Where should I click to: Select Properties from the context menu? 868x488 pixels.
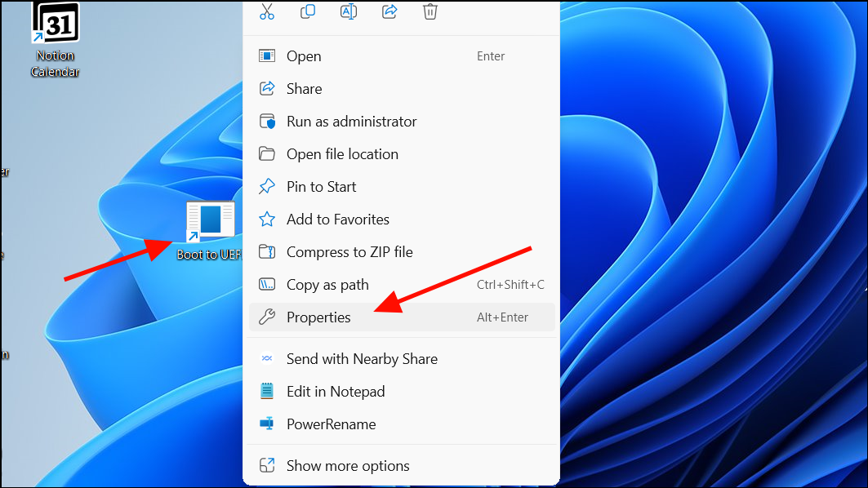pyautogui.click(x=318, y=317)
